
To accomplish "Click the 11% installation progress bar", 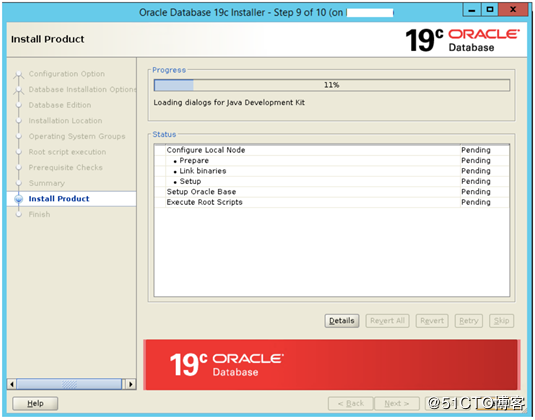I will [x=332, y=85].
